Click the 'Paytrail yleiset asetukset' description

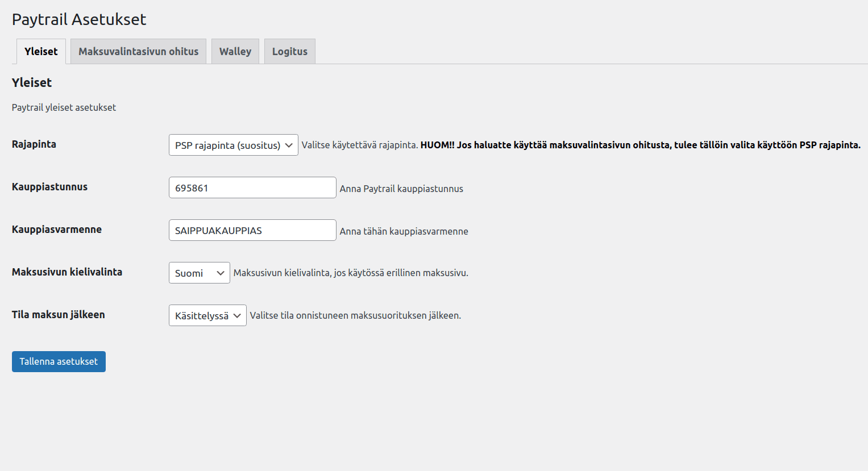pyautogui.click(x=64, y=107)
